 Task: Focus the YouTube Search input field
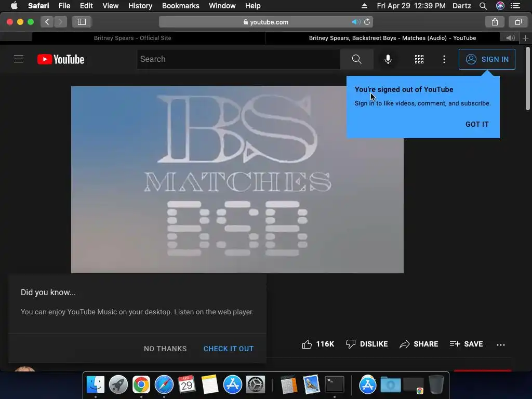pos(238,59)
